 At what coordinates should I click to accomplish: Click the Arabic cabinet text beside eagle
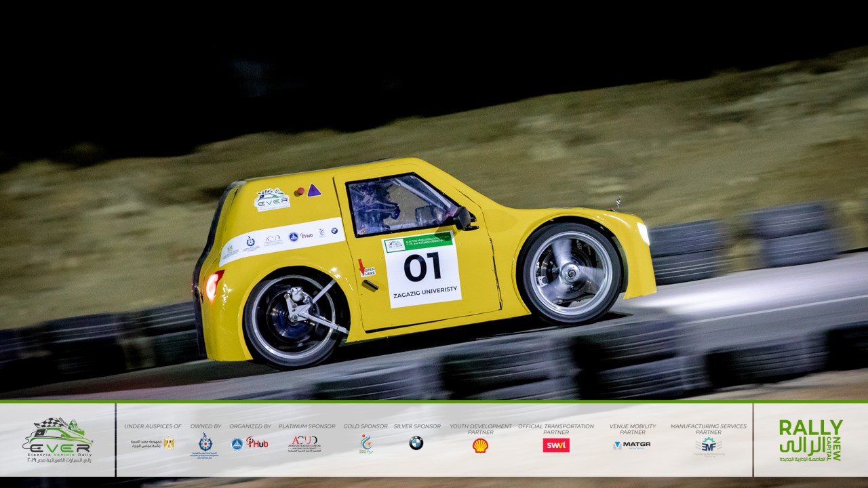[146, 443]
